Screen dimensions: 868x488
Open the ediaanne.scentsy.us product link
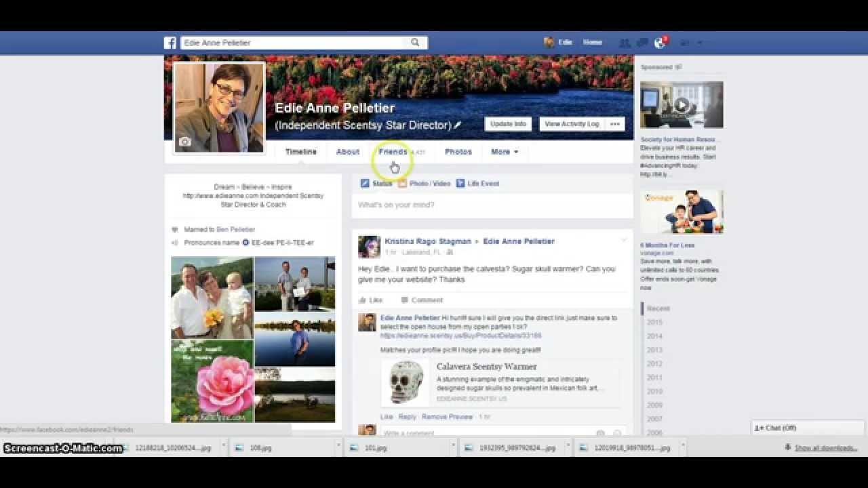(x=460, y=335)
